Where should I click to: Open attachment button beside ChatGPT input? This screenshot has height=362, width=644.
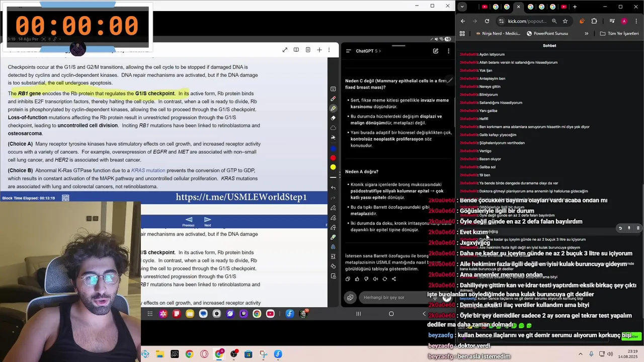click(x=350, y=298)
